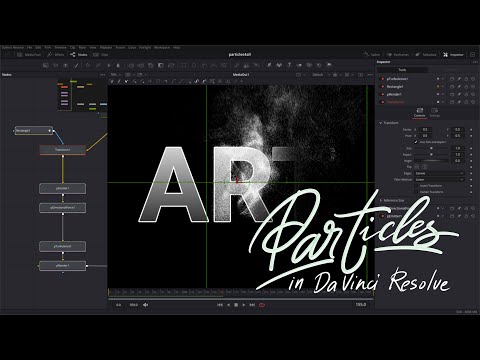Viewport: 480px width, 360px height.
Task: Go to last frame
Action: click(252, 305)
